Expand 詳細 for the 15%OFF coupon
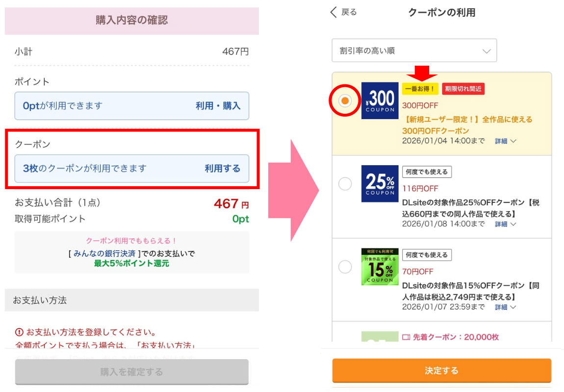Image resolution: width=564 pixels, height=392 pixels. coord(505,307)
